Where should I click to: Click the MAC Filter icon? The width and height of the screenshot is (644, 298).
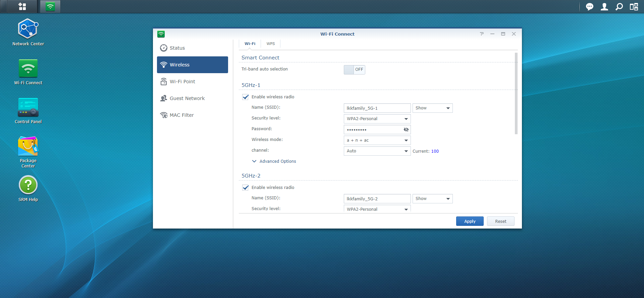point(164,115)
